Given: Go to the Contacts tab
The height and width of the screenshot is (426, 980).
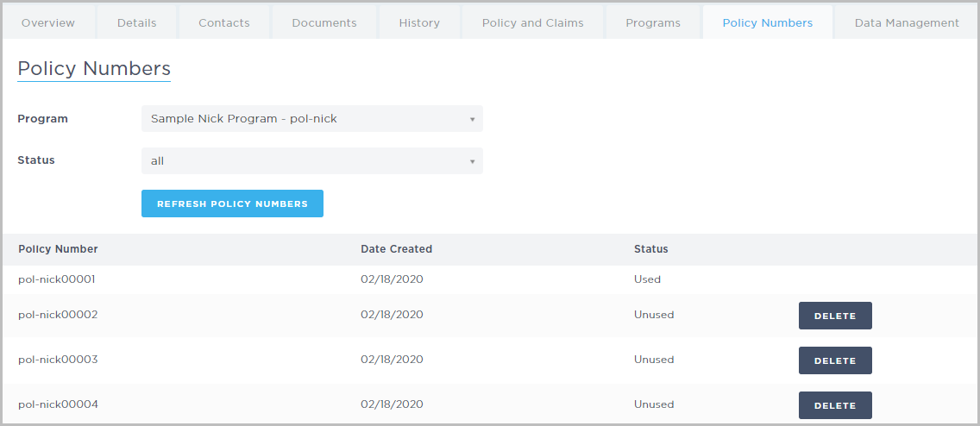Looking at the screenshot, I should (223, 22).
